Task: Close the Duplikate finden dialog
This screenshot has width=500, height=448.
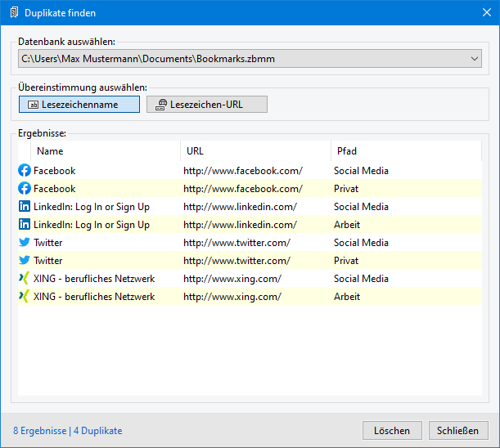Action: [x=487, y=13]
